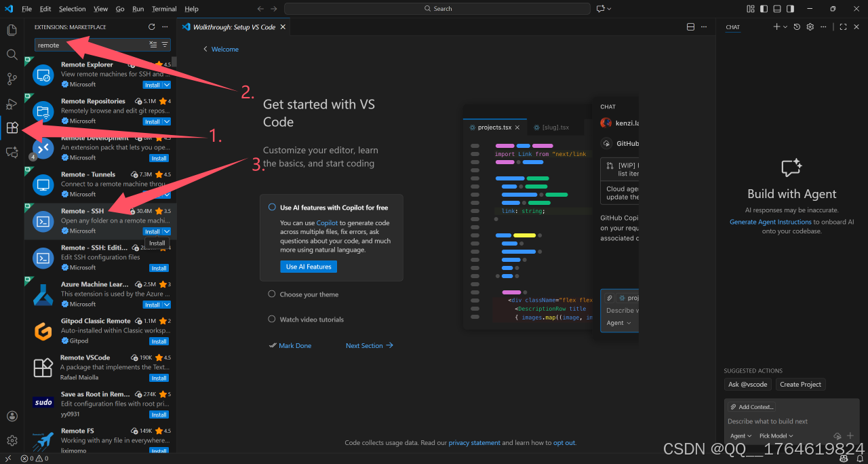Return to Welcome page link
This screenshot has width=868, height=464.
coord(221,50)
